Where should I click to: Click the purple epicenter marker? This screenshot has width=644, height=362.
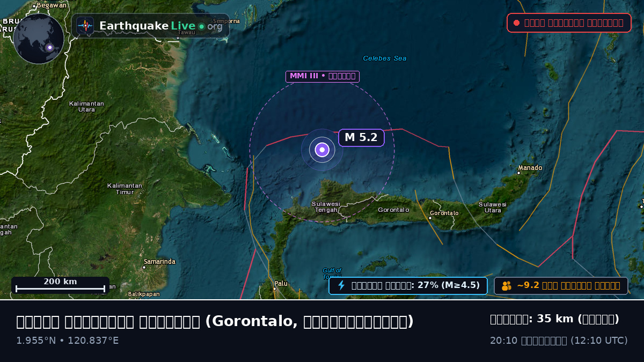pyautogui.click(x=322, y=150)
